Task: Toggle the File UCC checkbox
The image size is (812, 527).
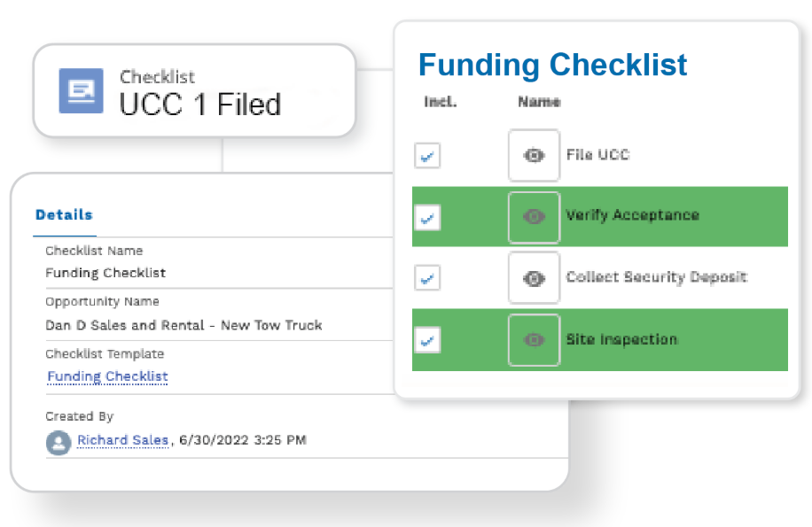Action: click(x=427, y=156)
